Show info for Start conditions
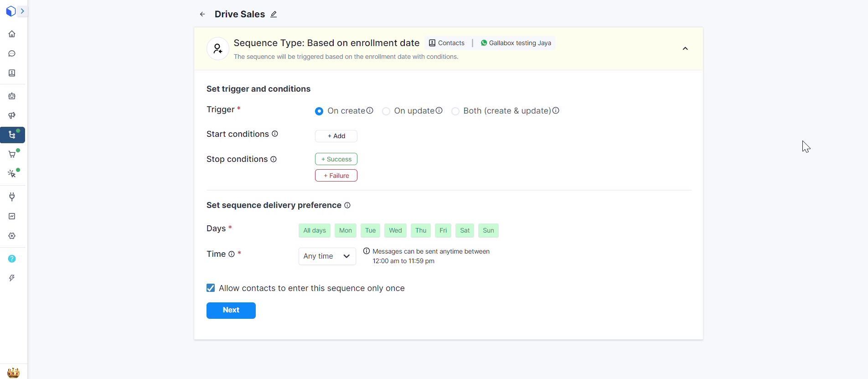The height and width of the screenshot is (379, 868). point(275,134)
